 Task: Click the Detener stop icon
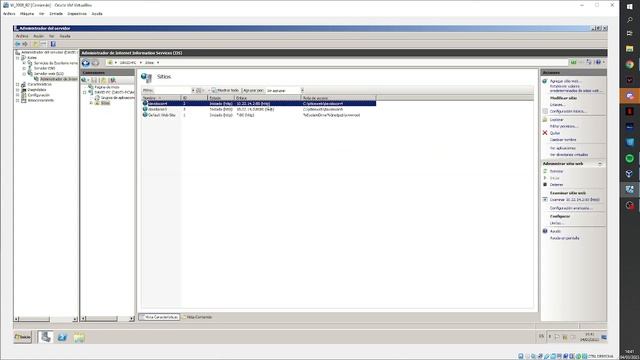coord(545,184)
